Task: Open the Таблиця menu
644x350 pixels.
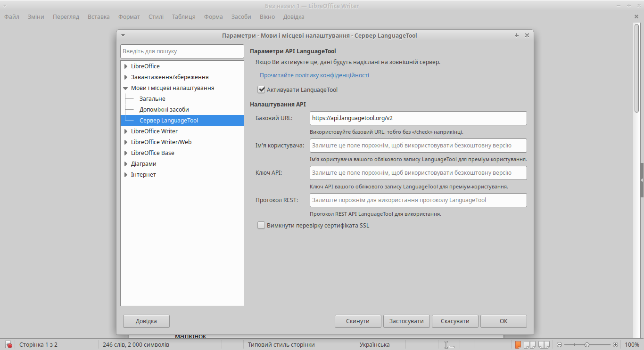Action: 184,17
